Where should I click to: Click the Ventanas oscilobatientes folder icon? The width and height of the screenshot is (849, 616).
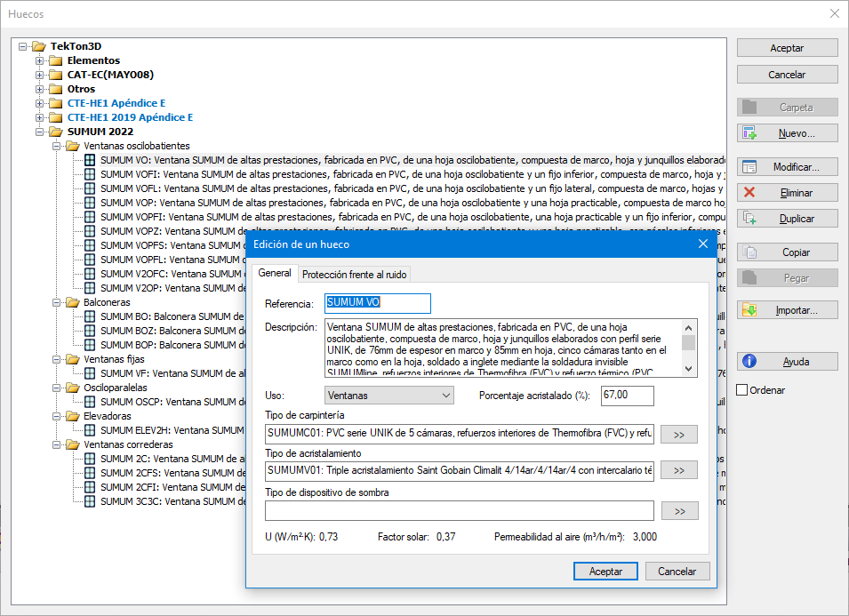73,146
